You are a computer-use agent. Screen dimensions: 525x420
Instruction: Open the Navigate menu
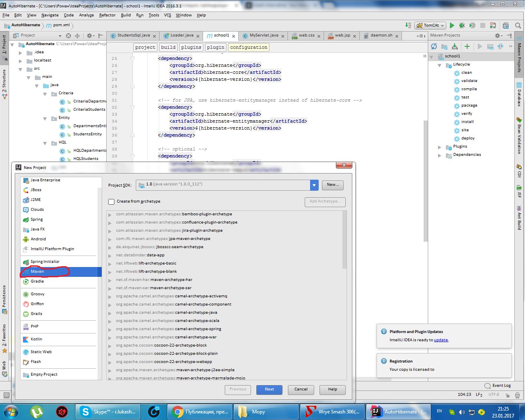click(x=50, y=15)
